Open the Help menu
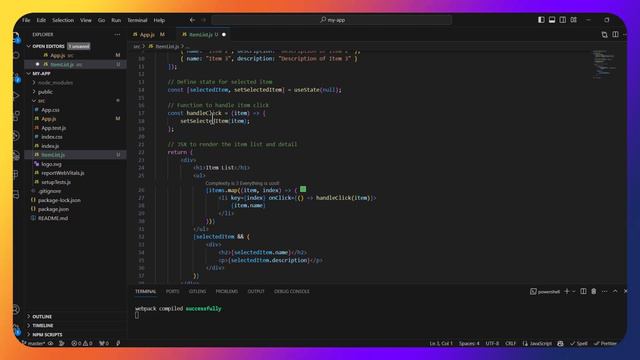 159,20
